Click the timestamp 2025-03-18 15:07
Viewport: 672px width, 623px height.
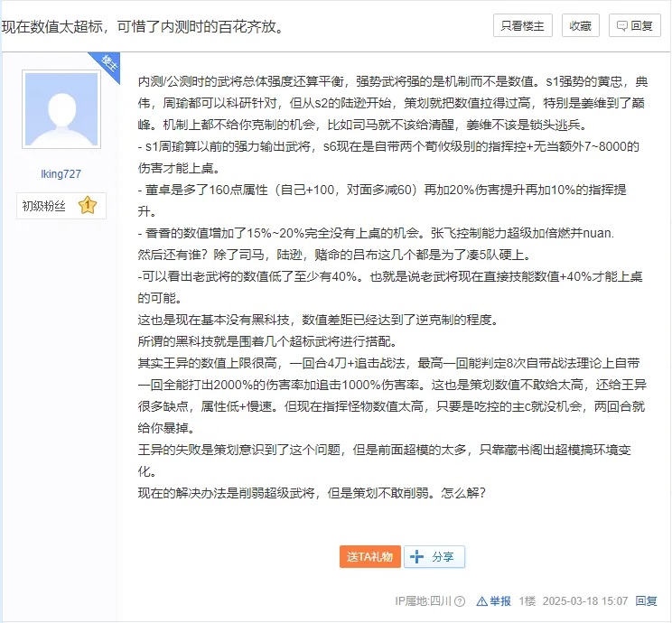pos(585,601)
